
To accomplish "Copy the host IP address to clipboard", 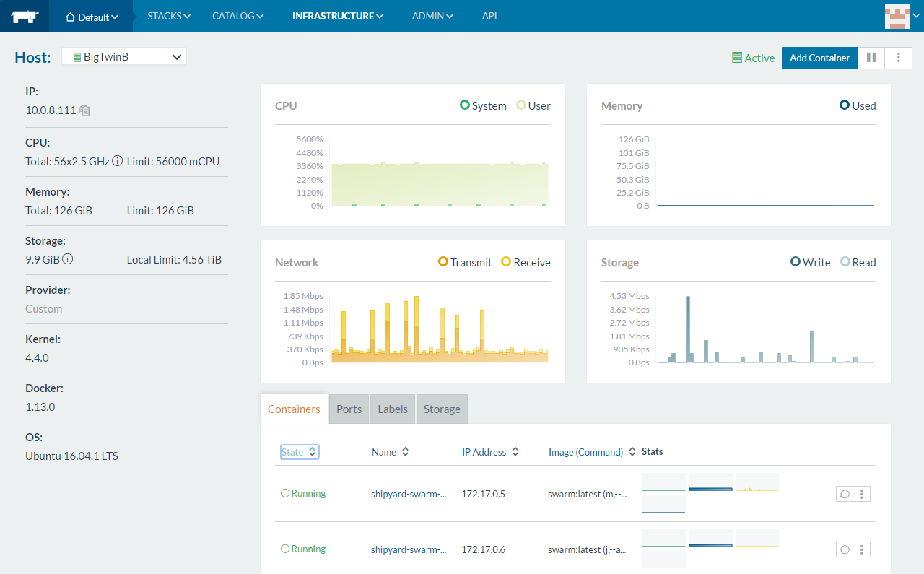I will click(85, 110).
